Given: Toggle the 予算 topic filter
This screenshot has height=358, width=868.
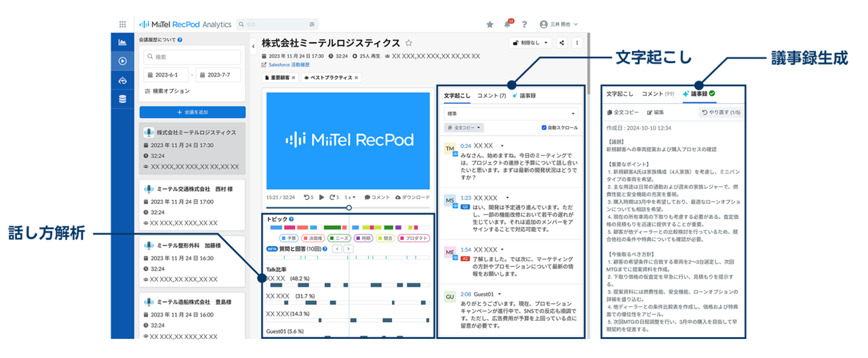Looking at the screenshot, I should 290,239.
